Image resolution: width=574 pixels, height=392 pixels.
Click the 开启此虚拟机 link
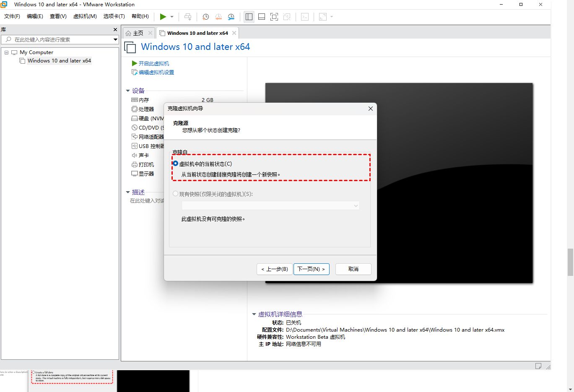pyautogui.click(x=154, y=63)
